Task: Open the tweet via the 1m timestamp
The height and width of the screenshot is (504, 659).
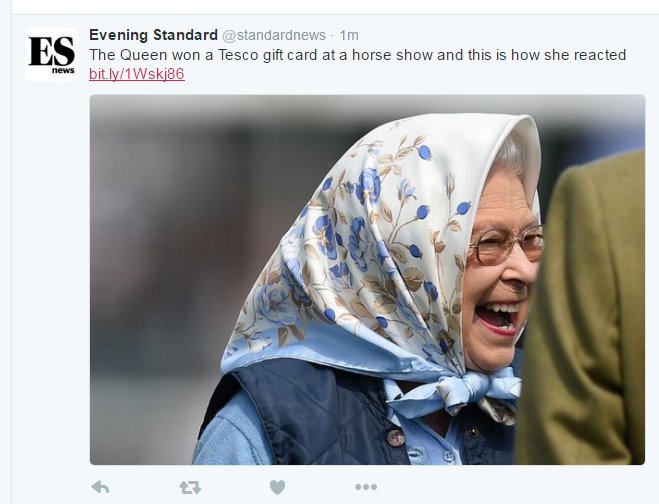Action: 349,35
